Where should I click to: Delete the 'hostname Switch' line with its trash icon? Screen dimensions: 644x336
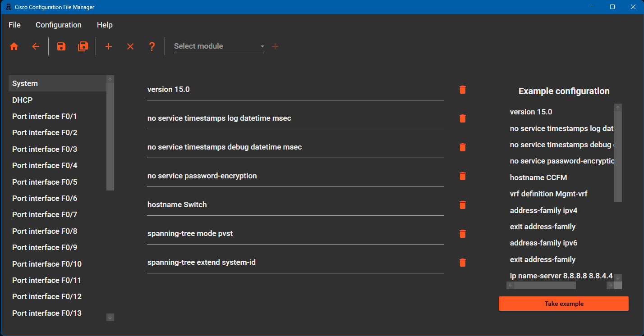tap(462, 205)
